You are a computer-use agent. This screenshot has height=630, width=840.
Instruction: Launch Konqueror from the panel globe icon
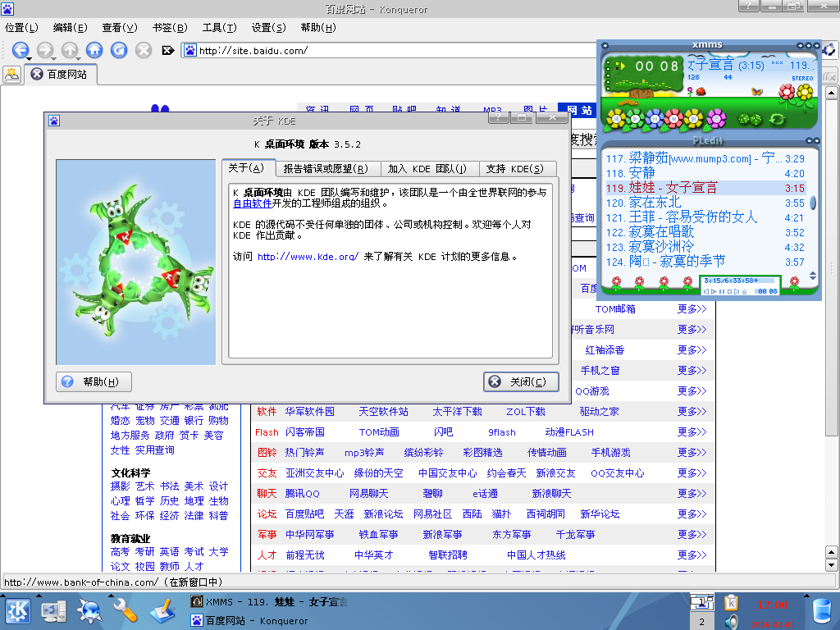pos(89,610)
